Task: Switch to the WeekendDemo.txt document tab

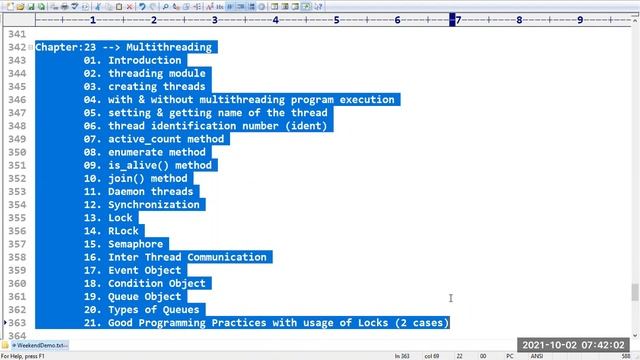Action: tap(40, 345)
